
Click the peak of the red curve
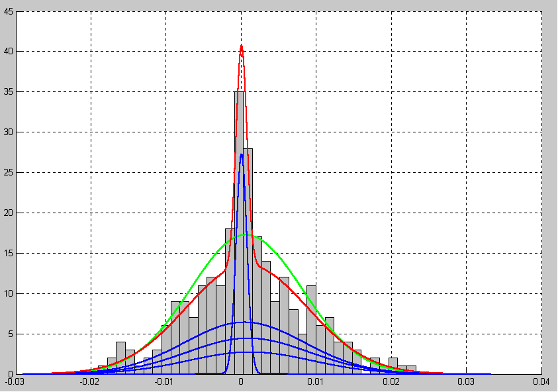(242, 46)
